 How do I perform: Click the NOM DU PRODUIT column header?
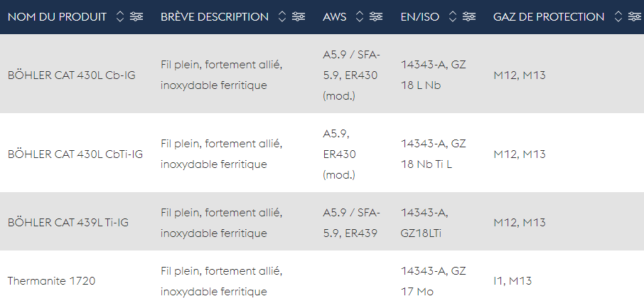[57, 17]
